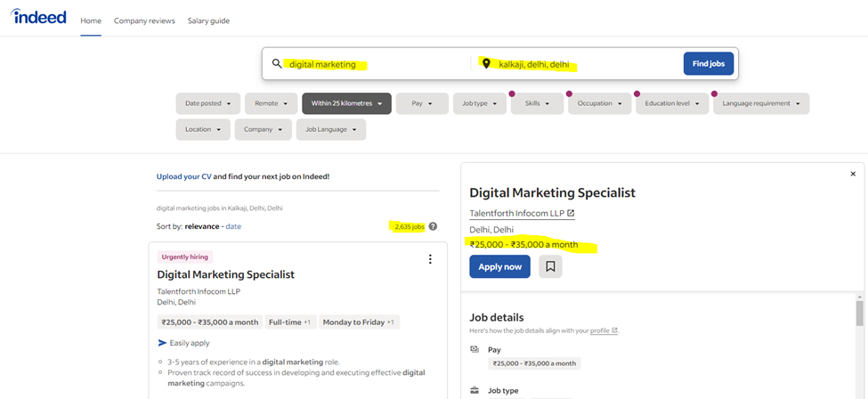Image resolution: width=868 pixels, height=399 pixels.
Task: Click the search magnifier icon
Action: tap(277, 64)
